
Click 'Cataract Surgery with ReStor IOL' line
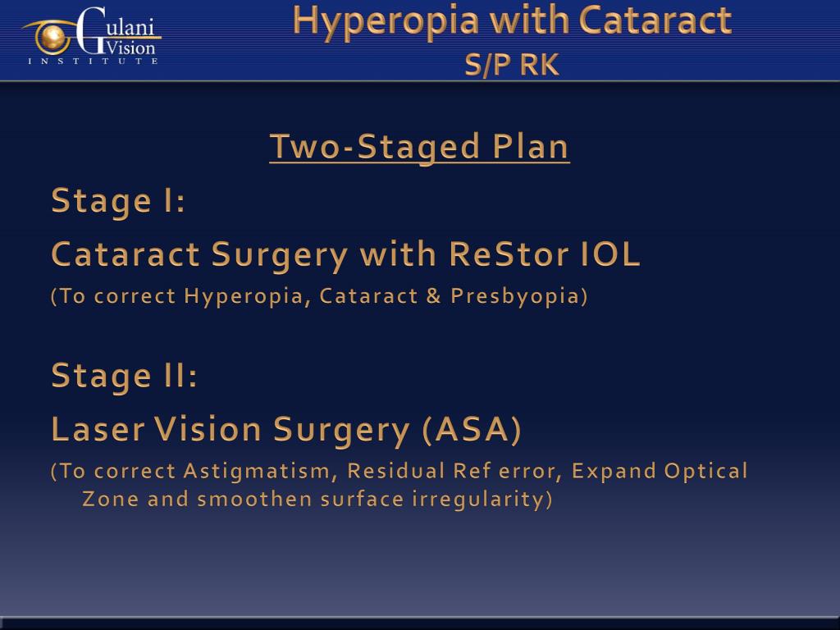pyautogui.click(x=345, y=254)
